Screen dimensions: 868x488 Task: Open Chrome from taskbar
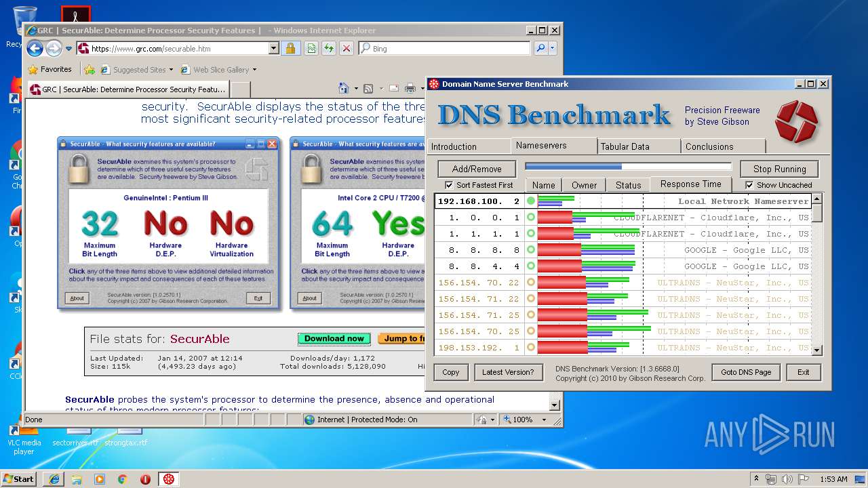(x=122, y=479)
